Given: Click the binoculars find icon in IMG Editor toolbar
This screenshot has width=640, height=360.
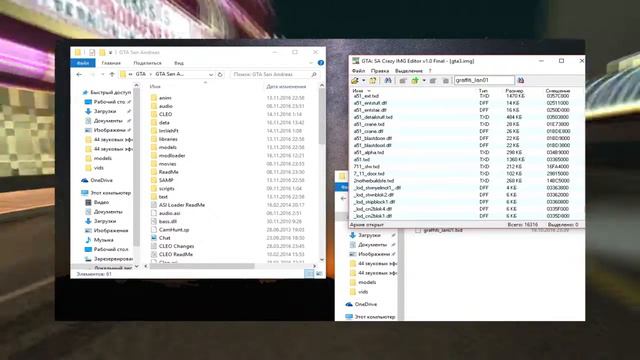Looking at the screenshot, I should click(388, 80).
